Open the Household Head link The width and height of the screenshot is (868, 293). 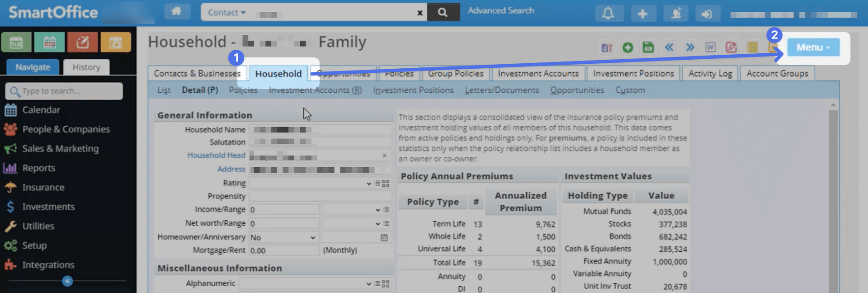(216, 155)
